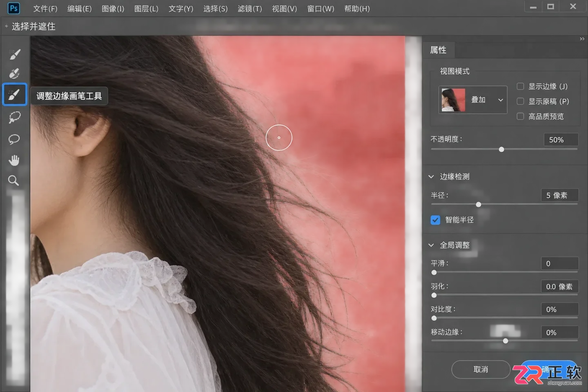Click the 半径 slider handle
Viewport: 588px width, 392px height.
[x=479, y=205]
